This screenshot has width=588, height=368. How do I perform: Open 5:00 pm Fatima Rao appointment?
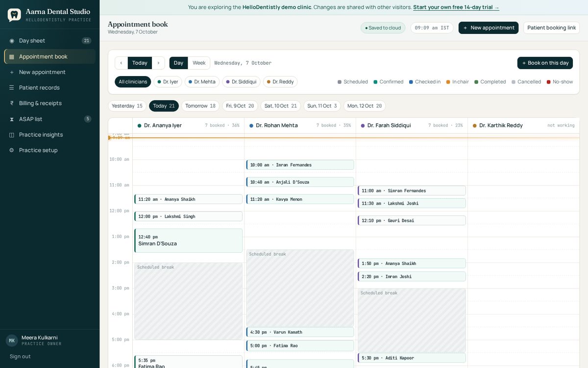click(300, 346)
